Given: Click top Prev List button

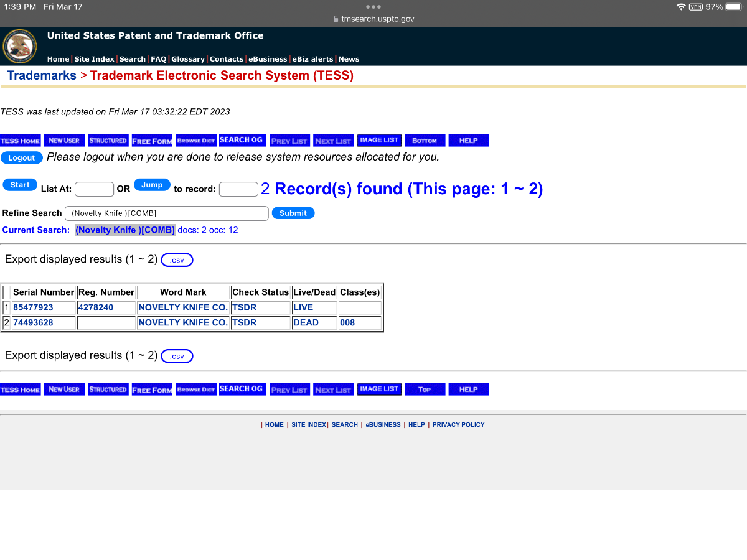Looking at the screenshot, I should [289, 141].
